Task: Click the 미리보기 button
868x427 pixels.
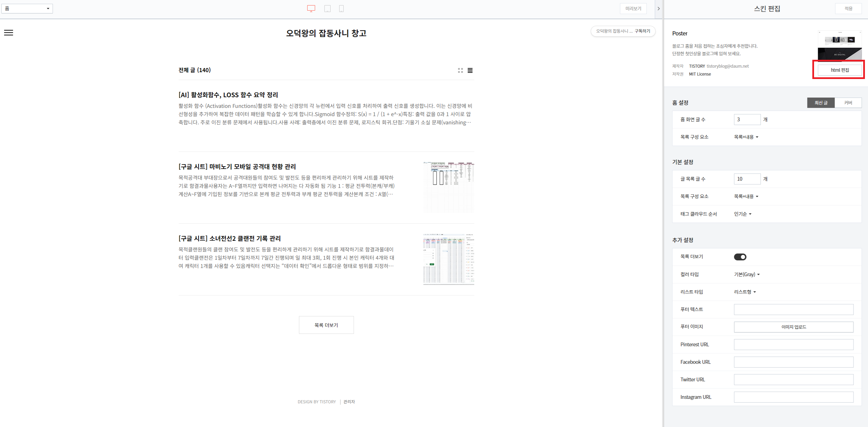Action: click(x=633, y=9)
